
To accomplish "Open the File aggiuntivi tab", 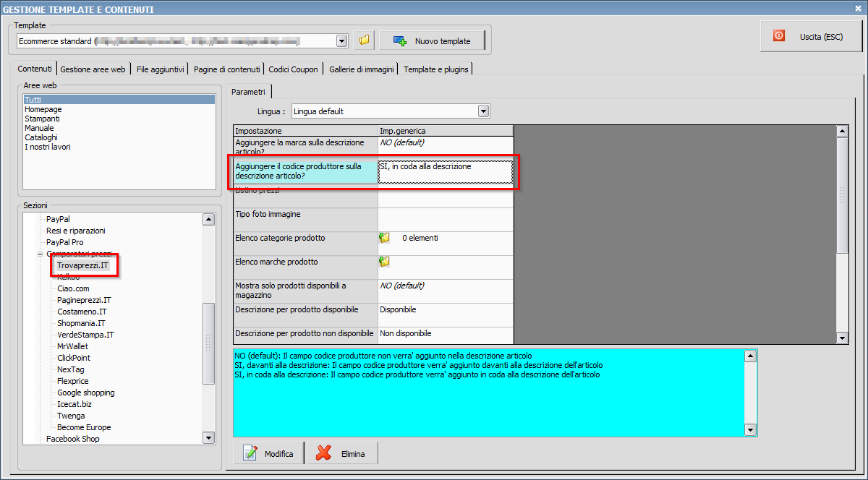I will (161, 69).
